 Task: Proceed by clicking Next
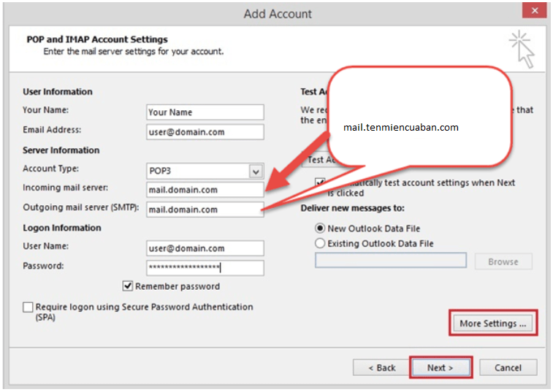440,367
